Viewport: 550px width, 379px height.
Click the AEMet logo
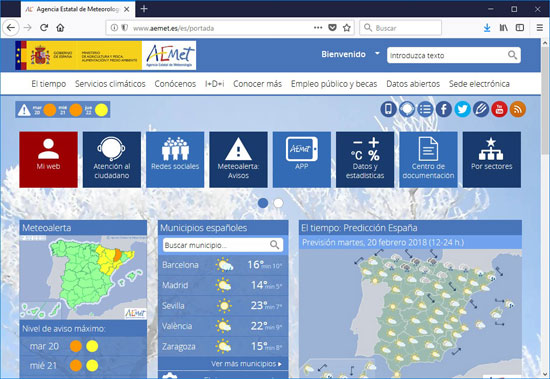(169, 55)
